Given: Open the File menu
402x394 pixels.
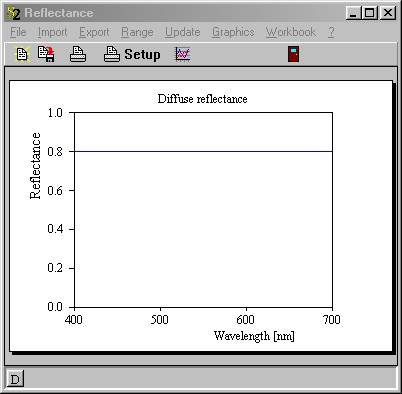Looking at the screenshot, I should click(x=18, y=32).
